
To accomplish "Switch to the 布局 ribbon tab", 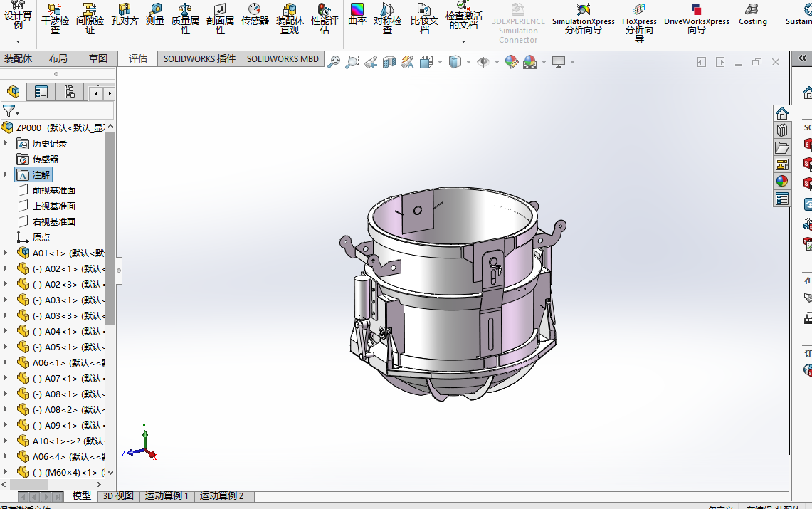I will [x=58, y=58].
